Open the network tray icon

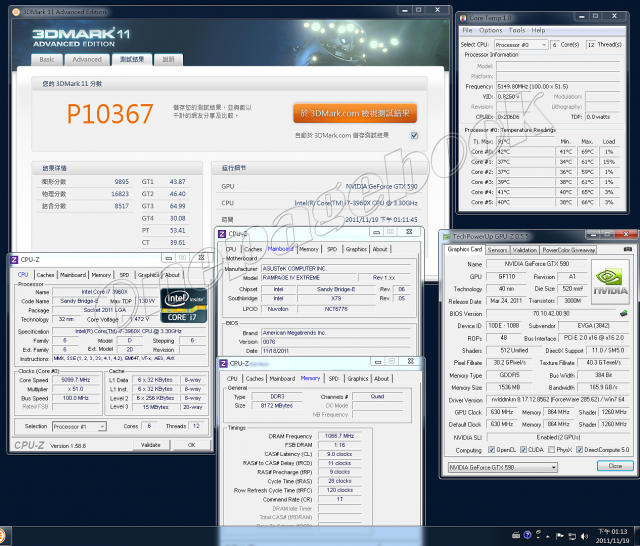click(572, 536)
